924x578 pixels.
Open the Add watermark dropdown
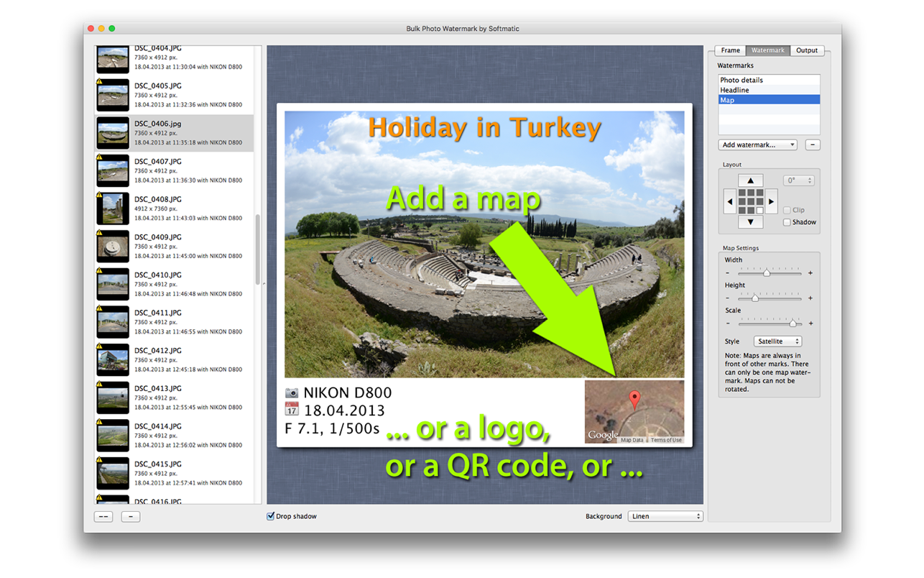click(758, 145)
